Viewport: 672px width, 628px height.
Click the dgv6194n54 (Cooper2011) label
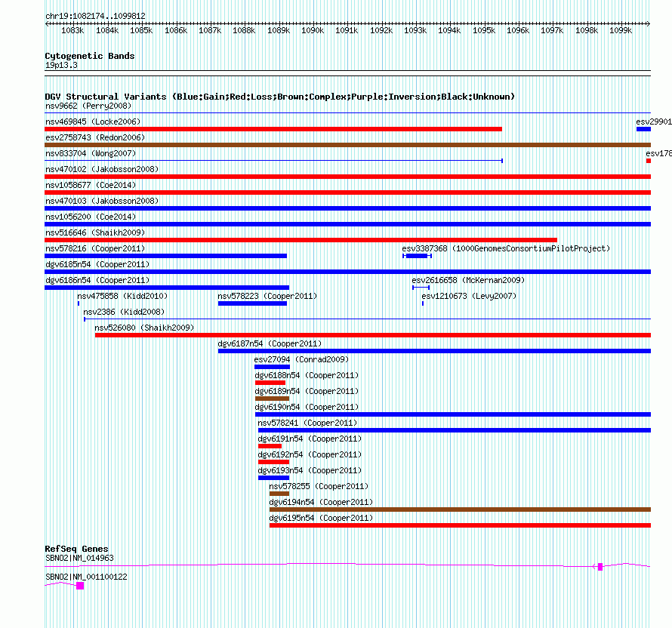pyautogui.click(x=321, y=502)
